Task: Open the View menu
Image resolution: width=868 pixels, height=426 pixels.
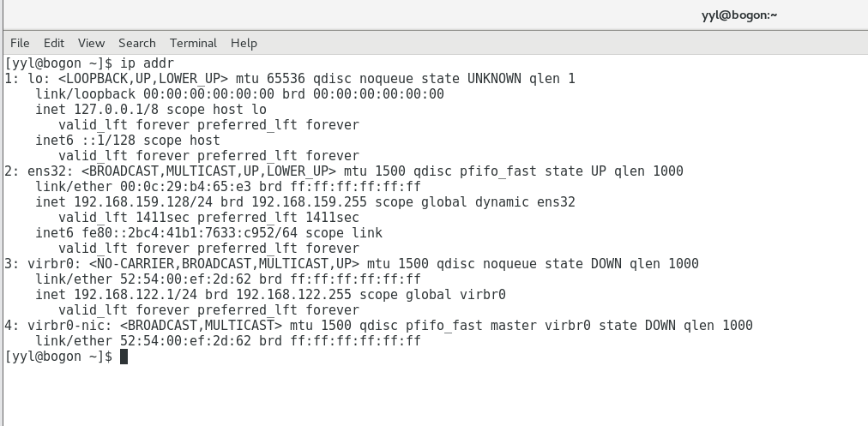Action: (x=91, y=43)
